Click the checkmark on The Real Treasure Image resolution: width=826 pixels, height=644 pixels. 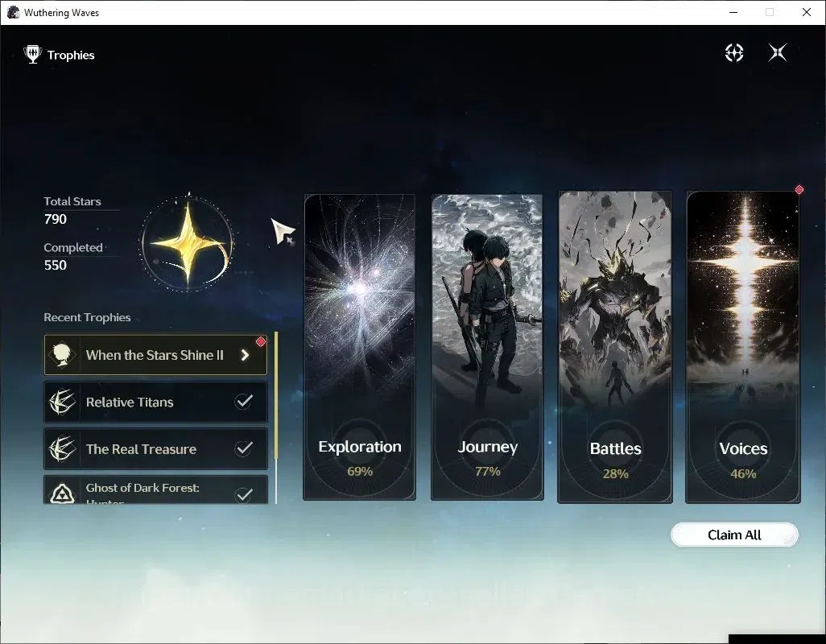click(x=243, y=448)
